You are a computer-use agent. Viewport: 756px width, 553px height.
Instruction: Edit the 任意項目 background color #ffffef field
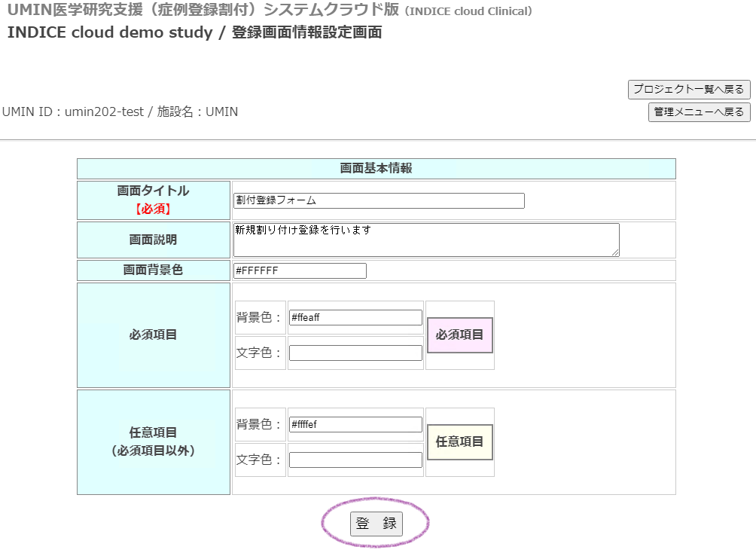coord(355,424)
